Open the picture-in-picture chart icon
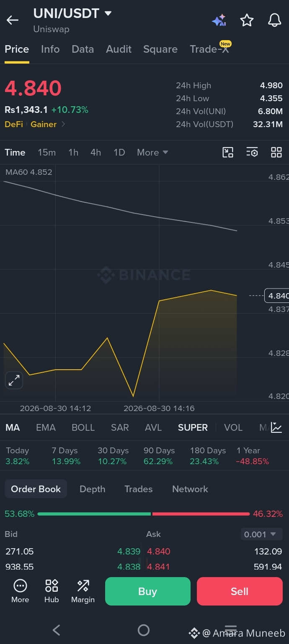Viewport: 289px width, 644px height. [x=228, y=152]
